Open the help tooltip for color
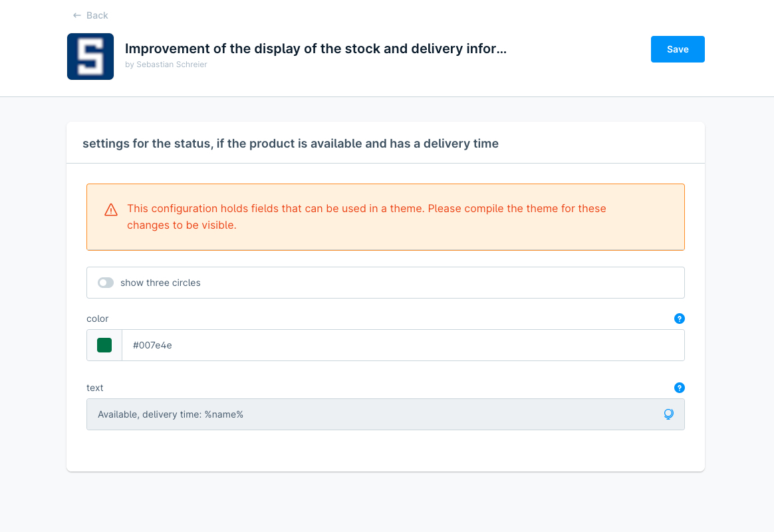 (x=679, y=319)
